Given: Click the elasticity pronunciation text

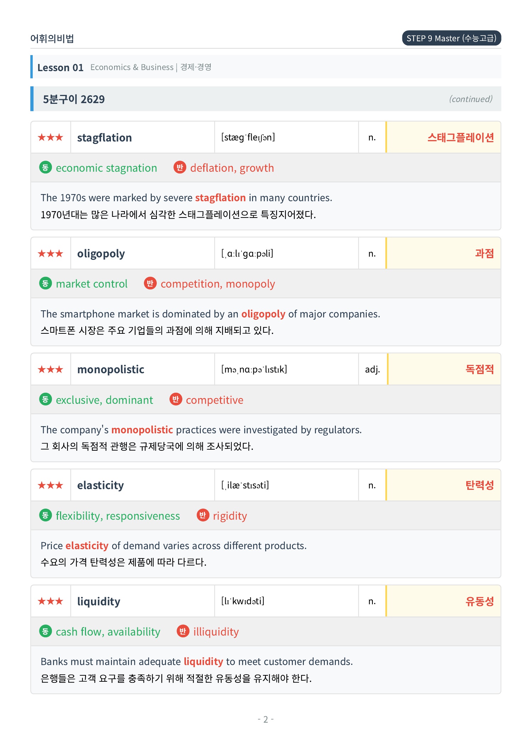Looking at the screenshot, I should pyautogui.click(x=245, y=485).
